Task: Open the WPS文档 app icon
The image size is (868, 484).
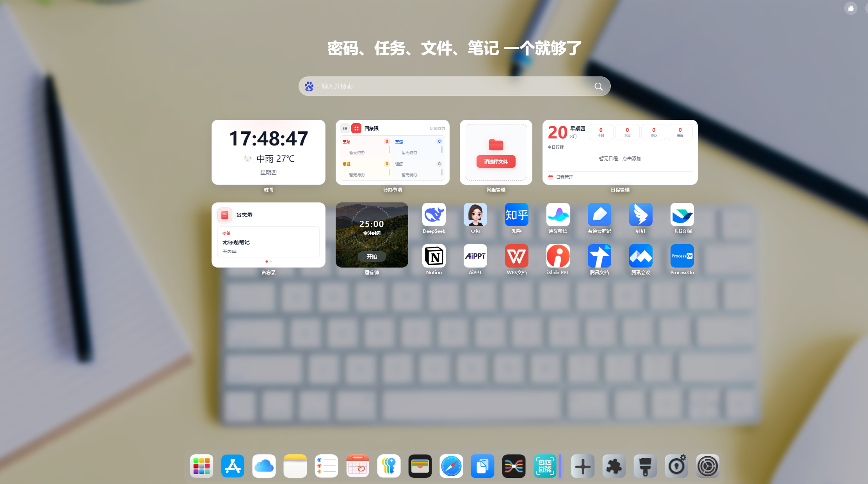Action: [x=516, y=256]
